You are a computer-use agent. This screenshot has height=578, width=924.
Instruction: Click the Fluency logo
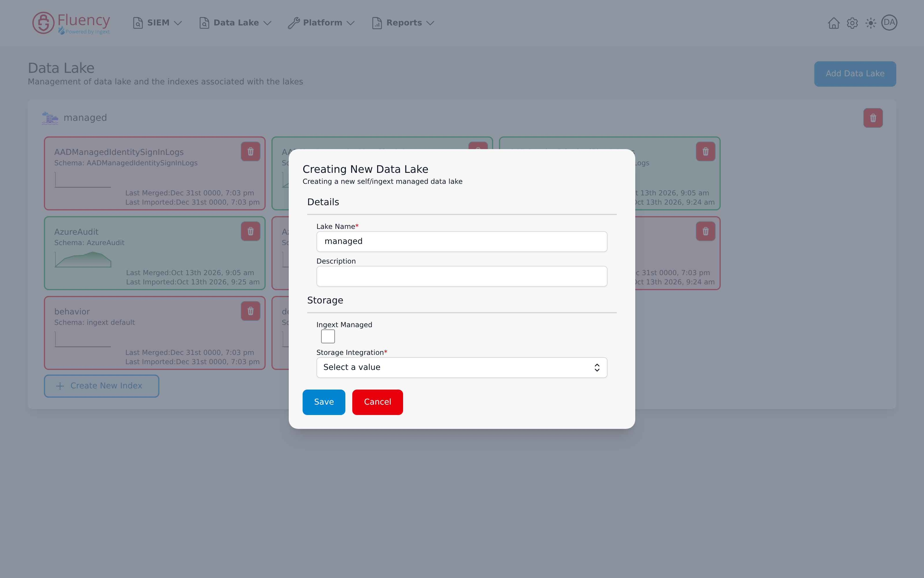click(x=71, y=23)
